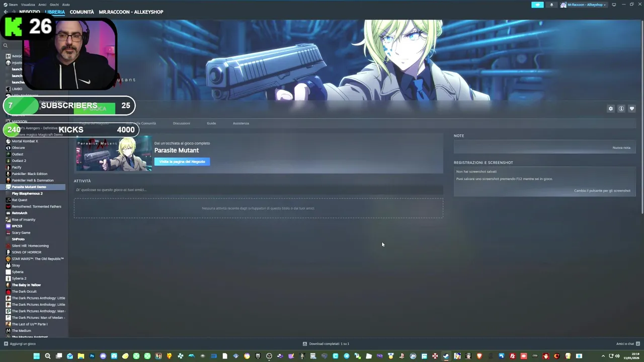Open the Discussioni game tab
This screenshot has height=362, width=644.
click(182, 123)
